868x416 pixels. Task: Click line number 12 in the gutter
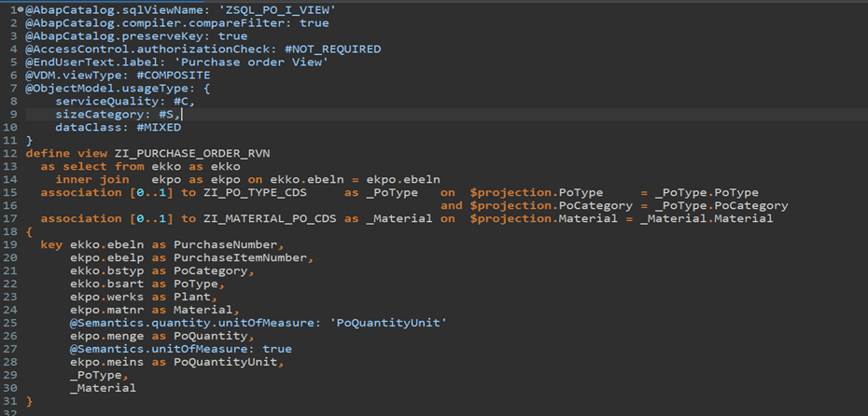click(10, 153)
